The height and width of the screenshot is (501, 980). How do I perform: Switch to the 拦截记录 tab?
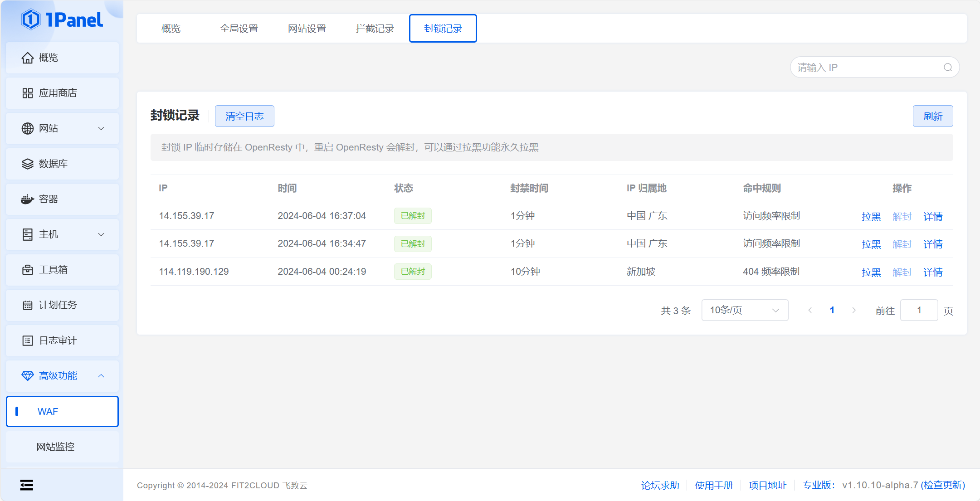[375, 29]
